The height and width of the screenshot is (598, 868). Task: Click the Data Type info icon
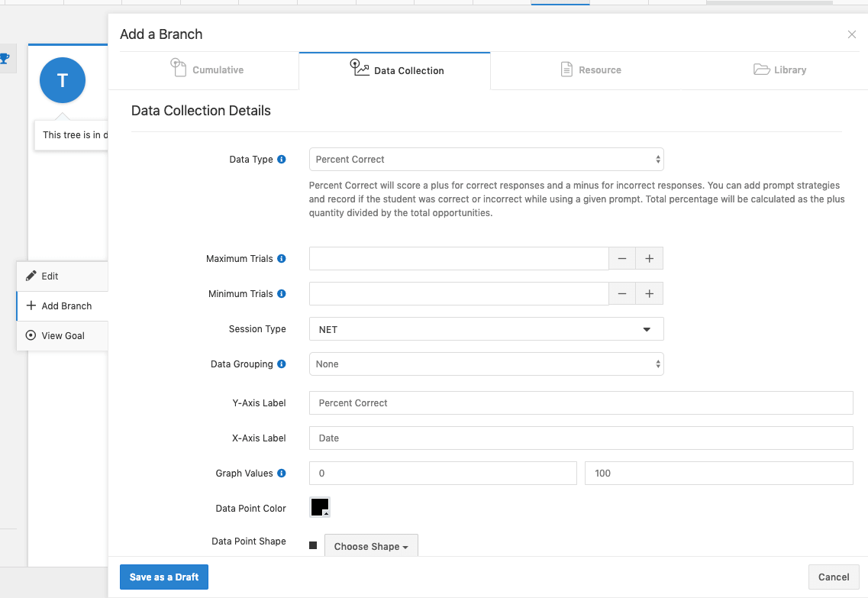[x=282, y=160]
